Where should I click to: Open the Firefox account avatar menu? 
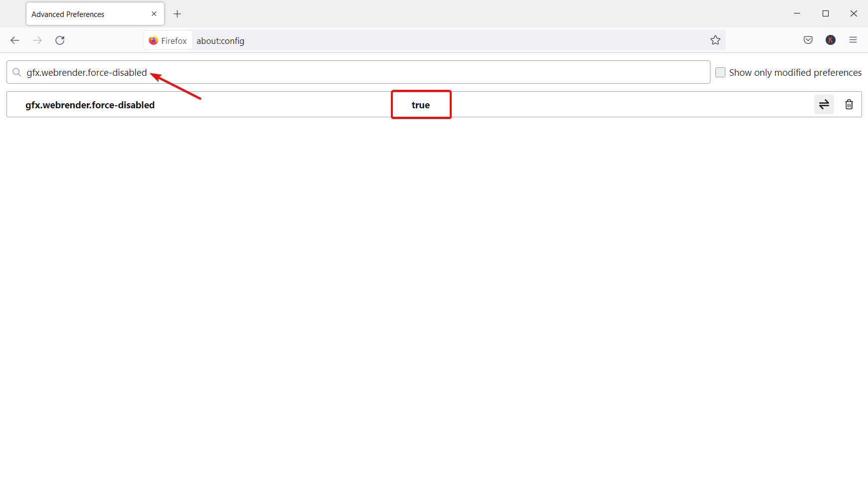[831, 40]
